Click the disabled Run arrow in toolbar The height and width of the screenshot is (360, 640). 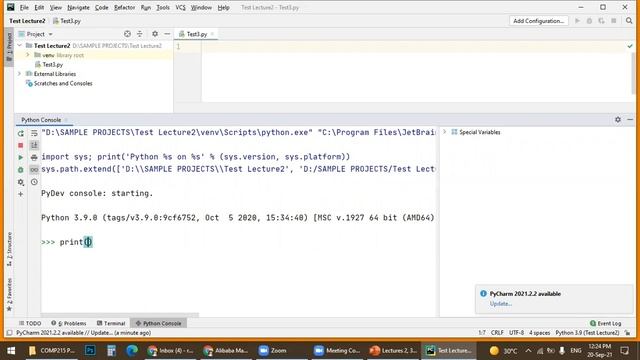577,20
